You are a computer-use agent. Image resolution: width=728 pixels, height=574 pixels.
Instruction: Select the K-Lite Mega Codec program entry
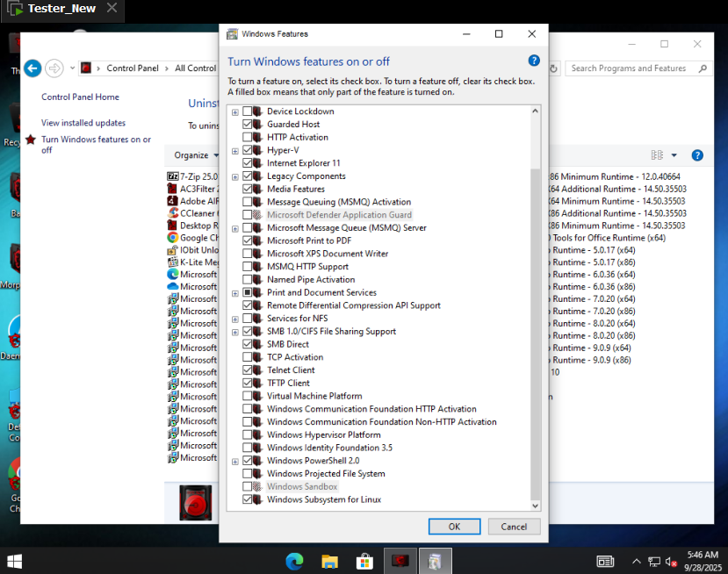pyautogui.click(x=192, y=262)
